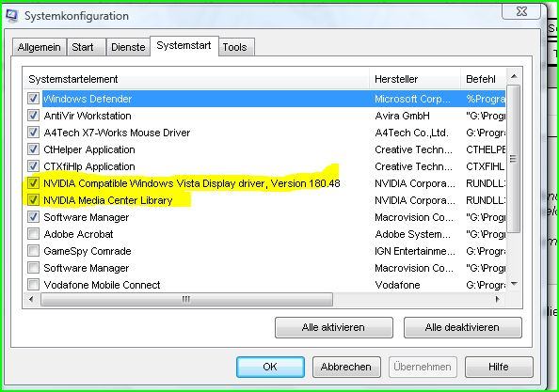Sort by Systemstartelement column header
559x392 pixels.
point(197,79)
